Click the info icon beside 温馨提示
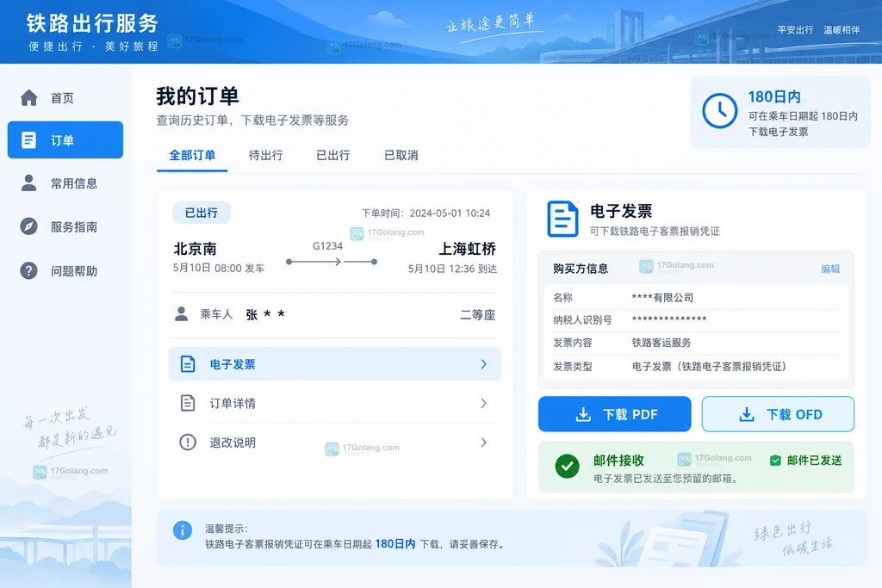Image resolution: width=882 pixels, height=588 pixels. 183,530
